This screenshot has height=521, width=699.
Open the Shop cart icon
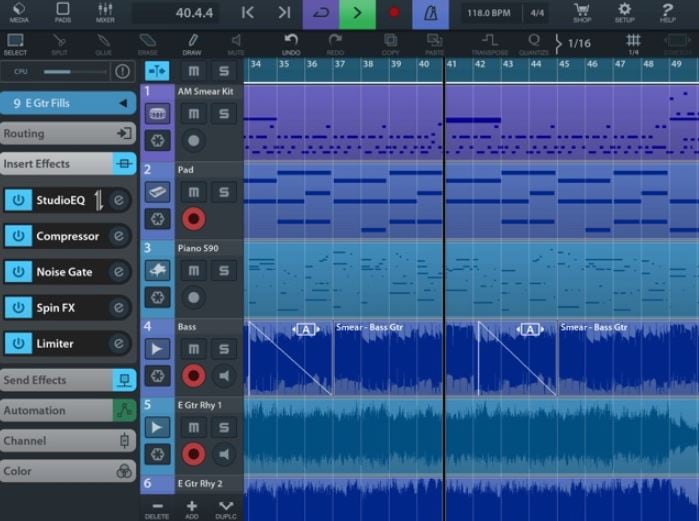click(x=582, y=12)
